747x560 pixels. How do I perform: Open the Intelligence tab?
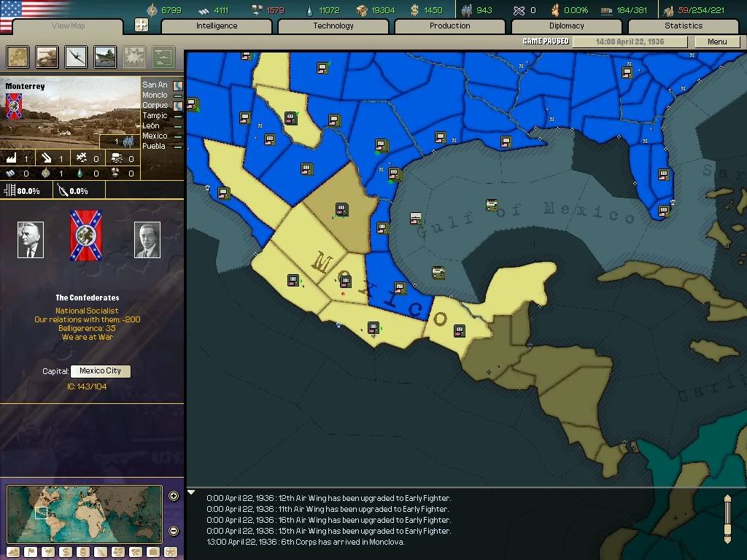217,26
